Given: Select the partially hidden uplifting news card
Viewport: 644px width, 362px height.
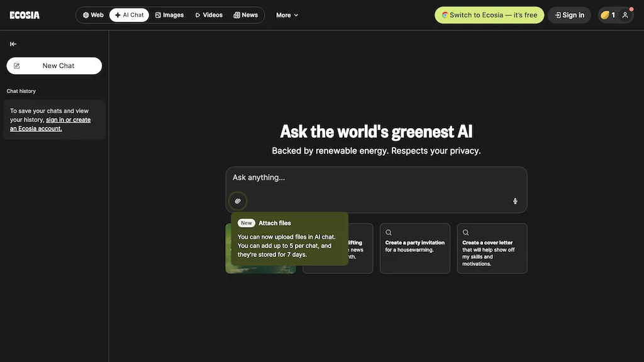Looking at the screenshot, I should tap(361, 248).
